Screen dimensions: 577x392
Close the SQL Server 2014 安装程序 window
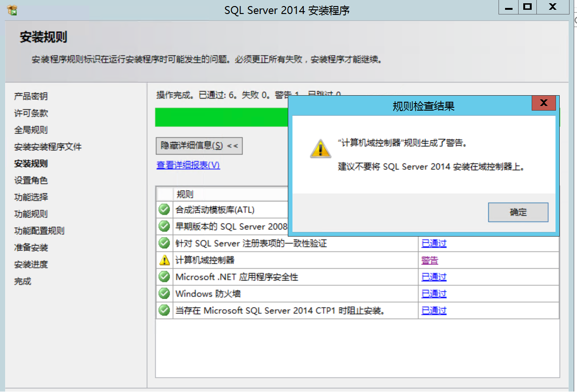coord(553,7)
